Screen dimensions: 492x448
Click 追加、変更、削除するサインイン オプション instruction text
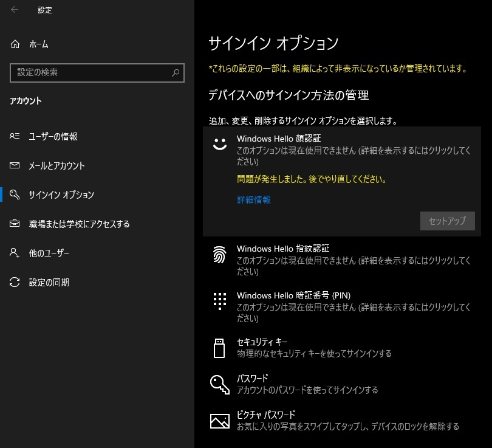pyautogui.click(x=303, y=120)
